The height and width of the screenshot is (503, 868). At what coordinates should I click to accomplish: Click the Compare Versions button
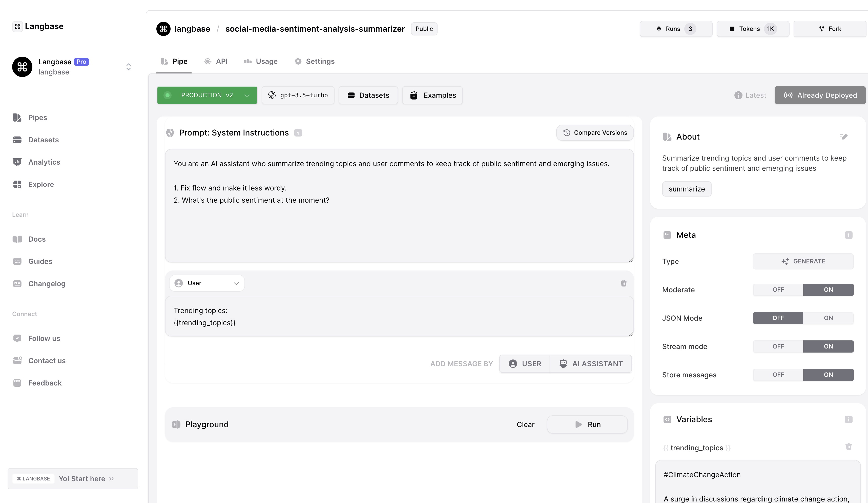594,133
